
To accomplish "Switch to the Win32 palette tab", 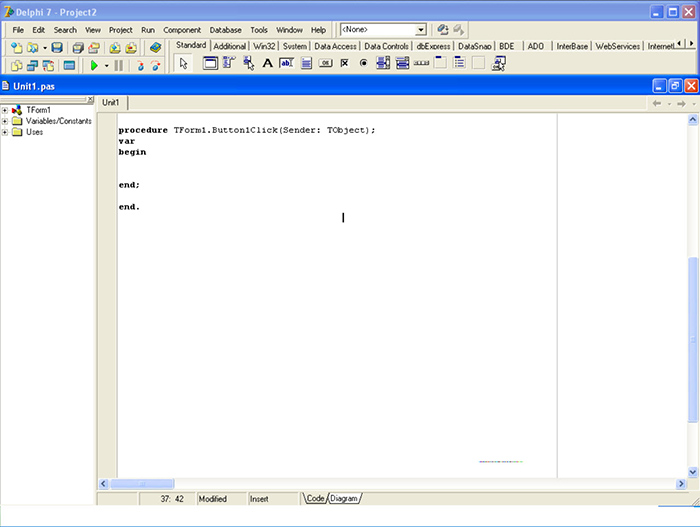I will point(264,46).
